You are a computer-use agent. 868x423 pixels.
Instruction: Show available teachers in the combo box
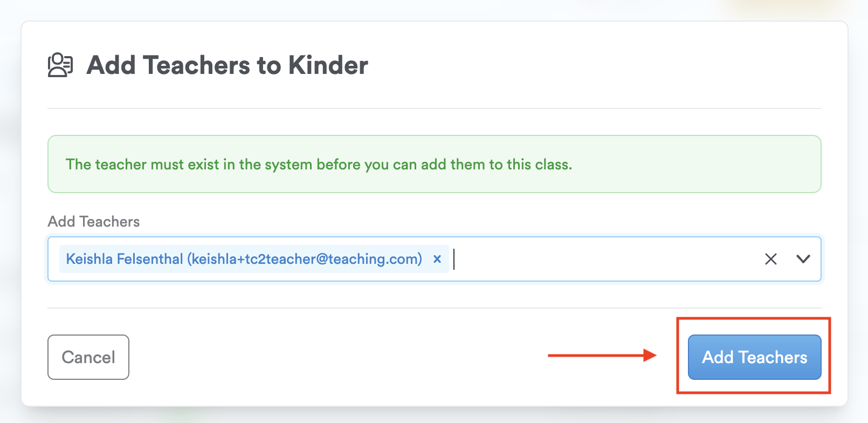click(x=803, y=259)
